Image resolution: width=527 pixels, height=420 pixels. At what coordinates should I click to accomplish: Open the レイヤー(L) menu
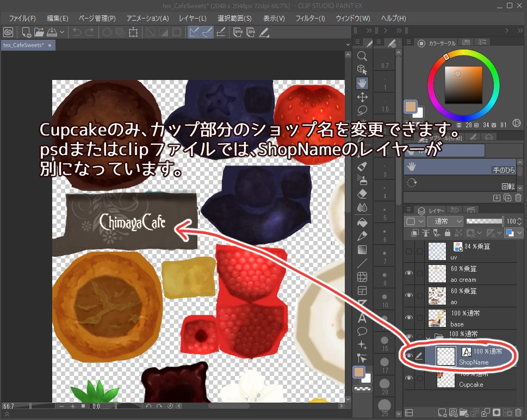coord(193,18)
